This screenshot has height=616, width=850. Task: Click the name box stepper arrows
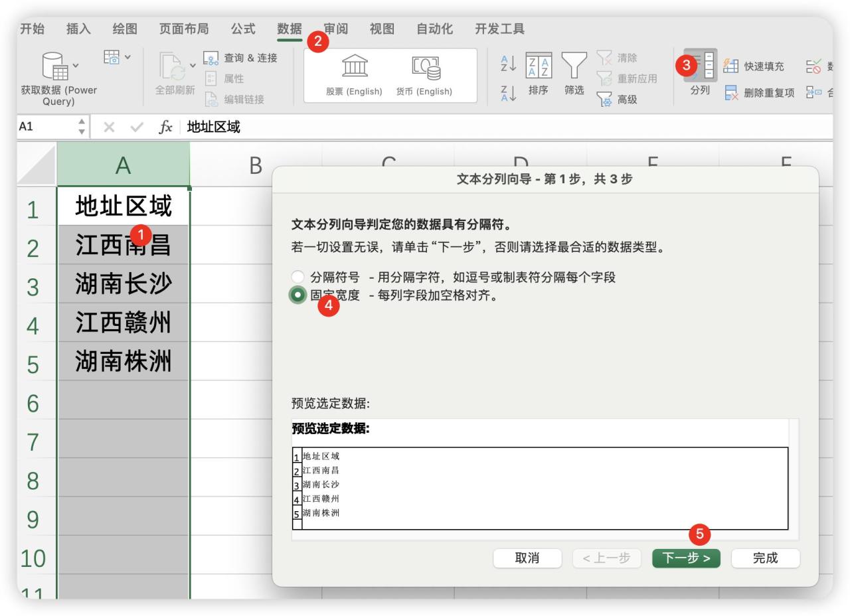click(82, 127)
